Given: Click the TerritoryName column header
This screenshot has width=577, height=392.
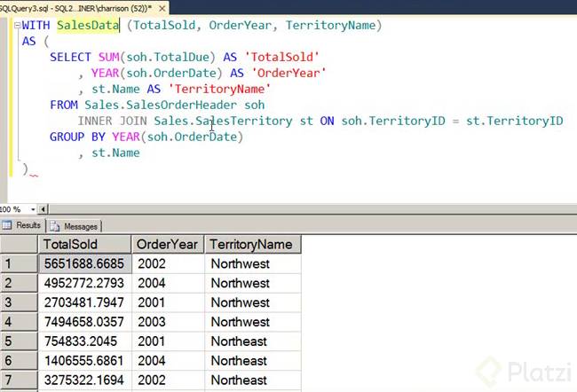Looking at the screenshot, I should [x=252, y=244].
